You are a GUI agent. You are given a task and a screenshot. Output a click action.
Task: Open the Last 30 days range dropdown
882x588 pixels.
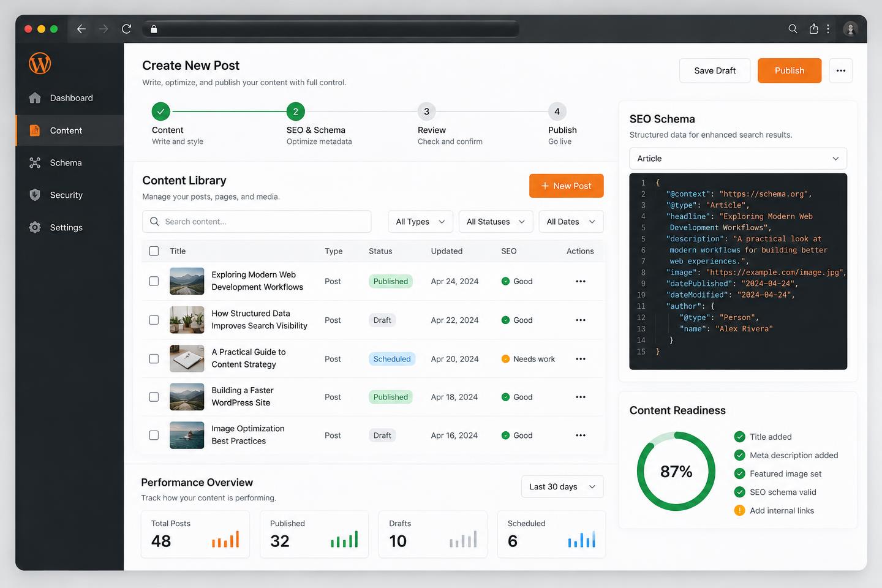[x=562, y=487]
